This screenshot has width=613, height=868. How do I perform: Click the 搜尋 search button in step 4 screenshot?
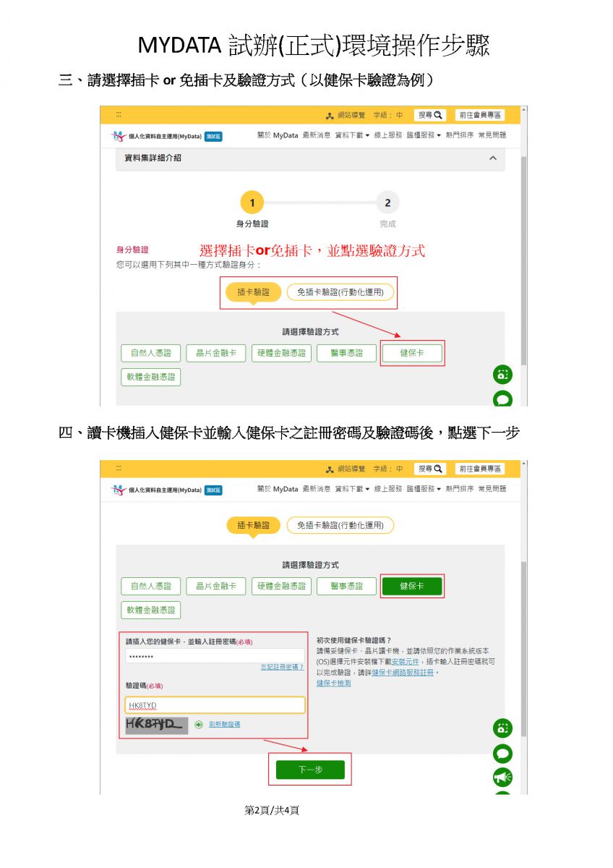430,469
